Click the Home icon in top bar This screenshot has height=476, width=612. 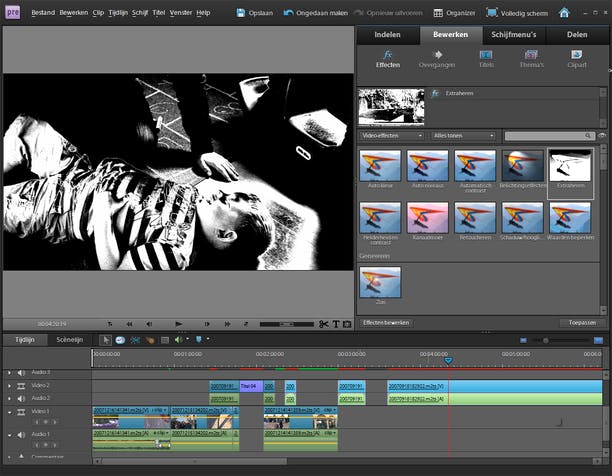pyautogui.click(x=564, y=13)
